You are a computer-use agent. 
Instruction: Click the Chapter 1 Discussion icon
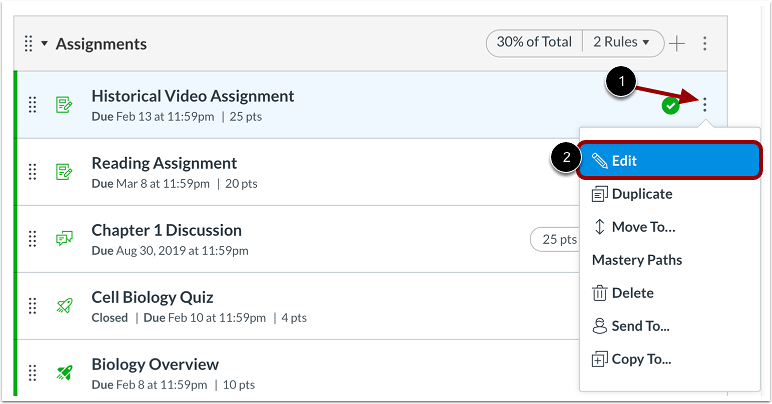pos(64,239)
